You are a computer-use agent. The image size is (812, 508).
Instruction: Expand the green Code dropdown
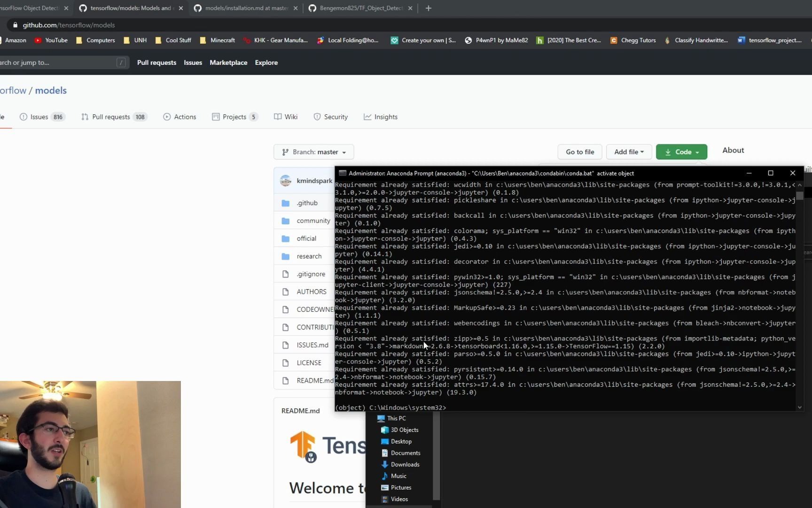pyautogui.click(x=681, y=152)
